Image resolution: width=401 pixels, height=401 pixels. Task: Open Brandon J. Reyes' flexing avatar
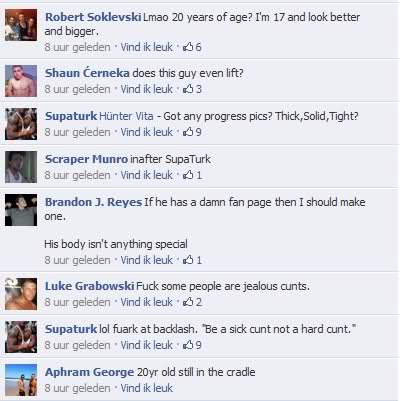tap(21, 210)
